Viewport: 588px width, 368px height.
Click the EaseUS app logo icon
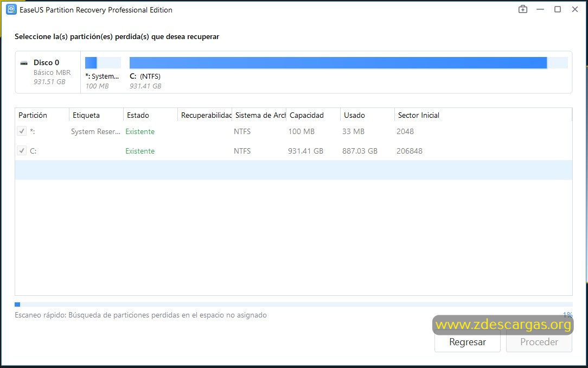click(11, 9)
